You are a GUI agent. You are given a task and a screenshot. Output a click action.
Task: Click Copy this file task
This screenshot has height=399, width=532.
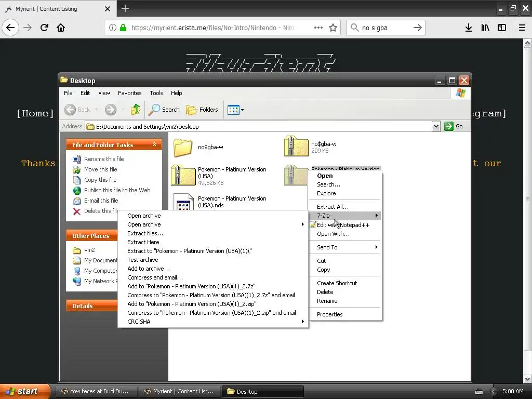click(95, 180)
